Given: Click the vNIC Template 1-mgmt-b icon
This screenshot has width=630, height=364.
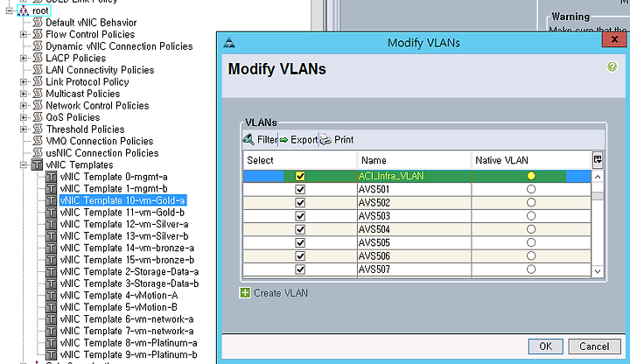Looking at the screenshot, I should click(x=51, y=188).
